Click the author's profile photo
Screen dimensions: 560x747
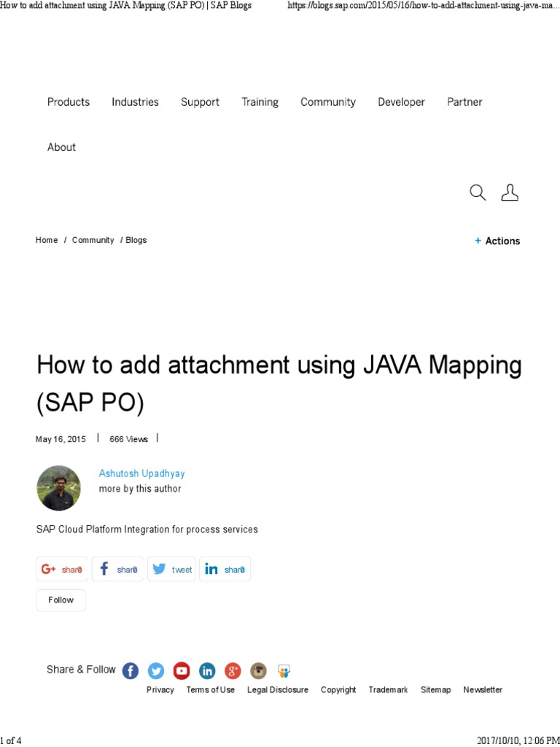[x=58, y=488]
